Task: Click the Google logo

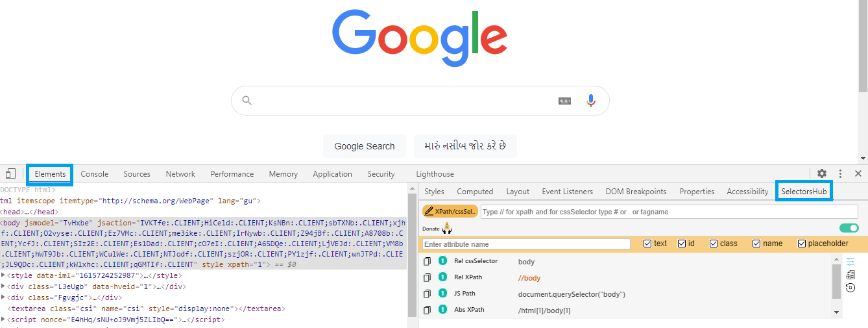Action: pyautogui.click(x=419, y=38)
